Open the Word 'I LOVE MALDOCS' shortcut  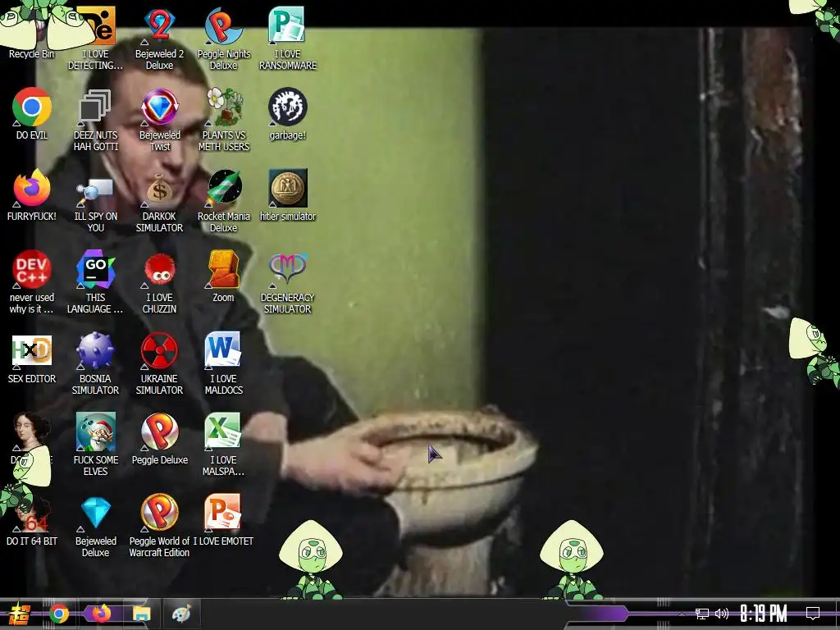[223, 363]
